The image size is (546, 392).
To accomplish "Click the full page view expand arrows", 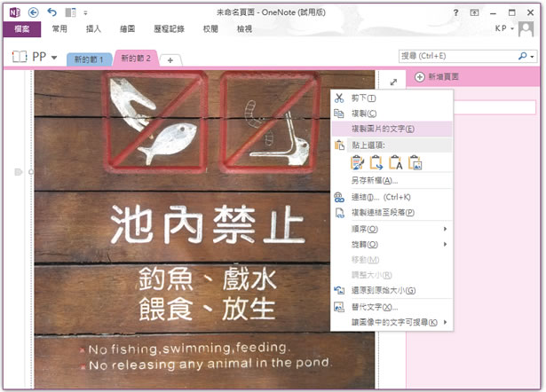I will point(393,82).
